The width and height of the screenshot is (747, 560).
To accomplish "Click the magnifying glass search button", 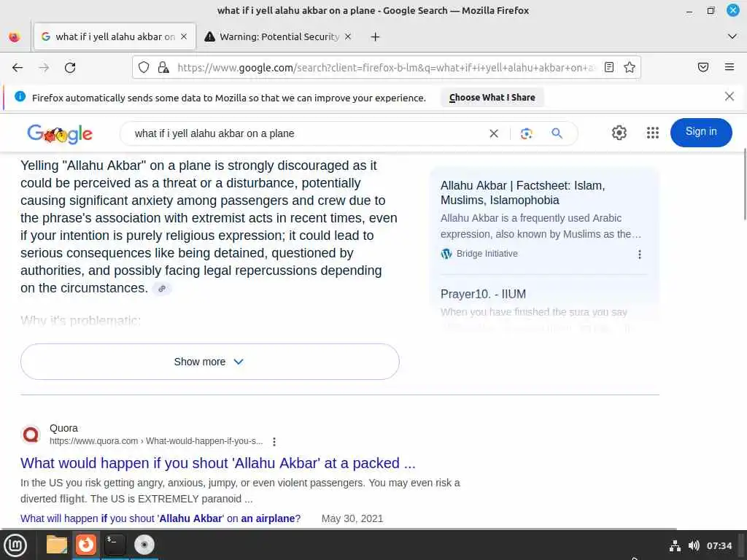I will click(x=557, y=134).
